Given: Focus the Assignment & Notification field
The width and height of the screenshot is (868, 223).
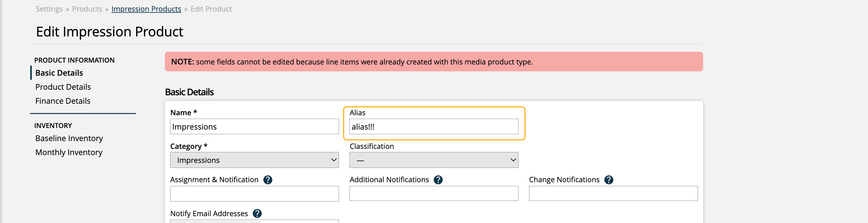Looking at the screenshot, I should (x=254, y=194).
